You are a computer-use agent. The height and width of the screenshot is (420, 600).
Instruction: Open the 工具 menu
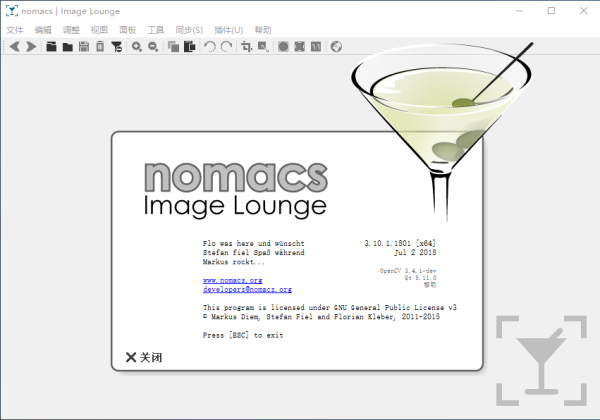[156, 30]
